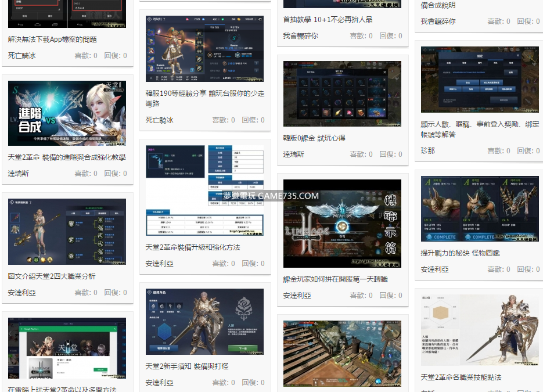Click 回復: 0 on the 韓服190等經驗分享 card
543x392 pixels.
click(x=253, y=120)
